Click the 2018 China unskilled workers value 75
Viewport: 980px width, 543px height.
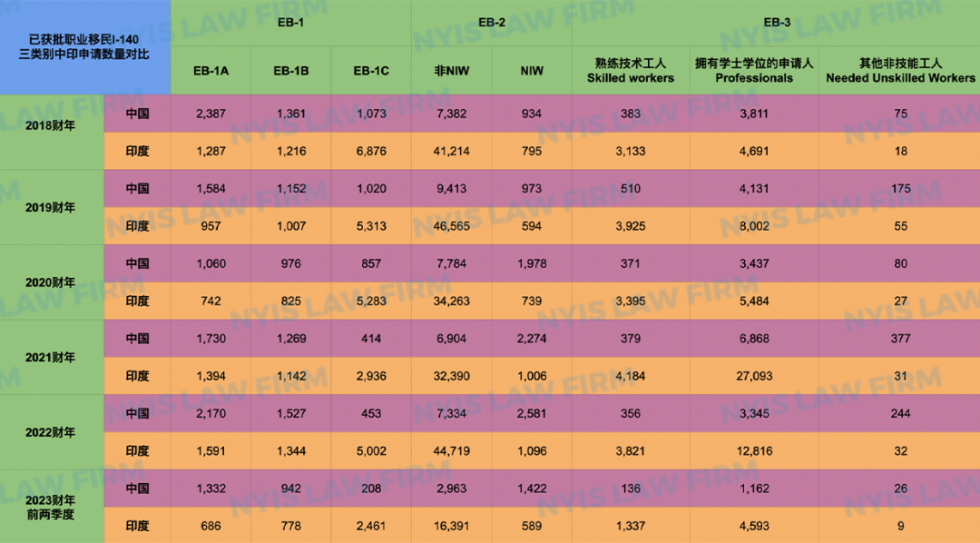pyautogui.click(x=900, y=114)
